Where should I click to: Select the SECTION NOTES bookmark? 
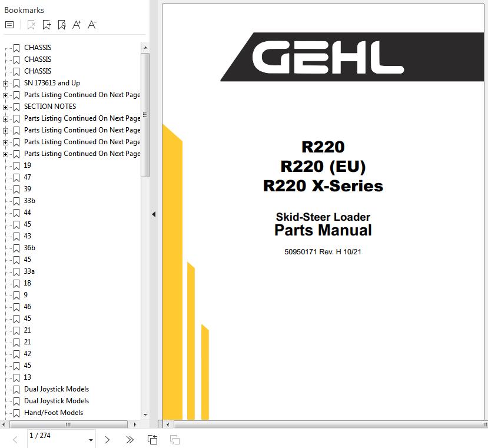tap(50, 107)
